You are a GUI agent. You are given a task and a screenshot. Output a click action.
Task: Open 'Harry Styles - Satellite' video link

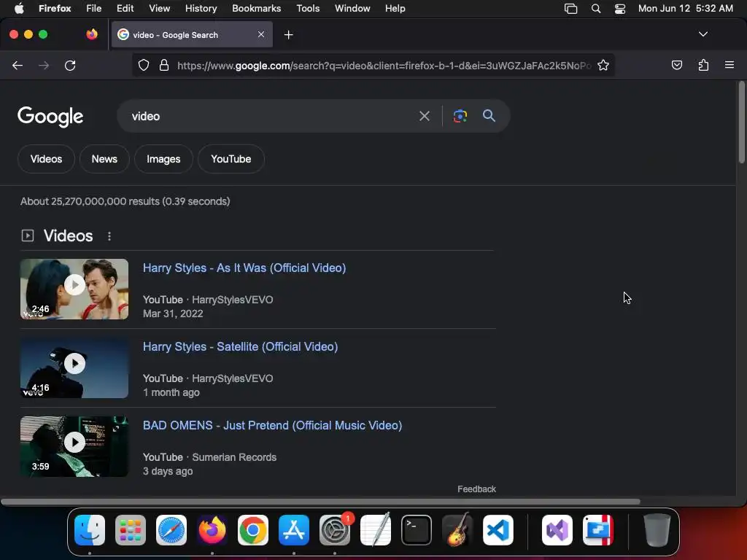click(x=240, y=346)
